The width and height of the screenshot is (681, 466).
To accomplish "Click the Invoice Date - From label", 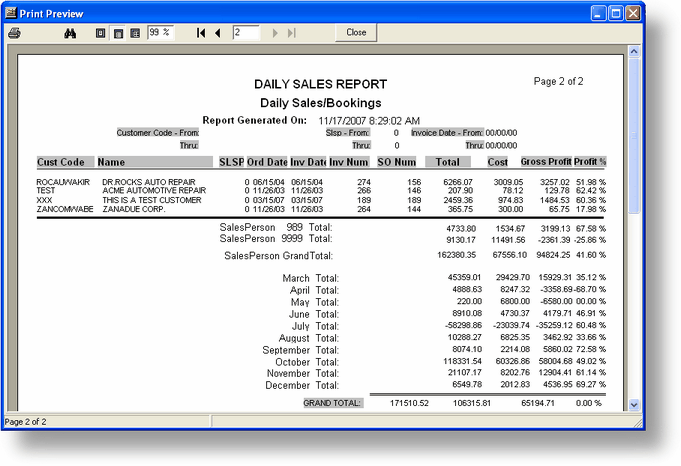I will click(x=447, y=133).
